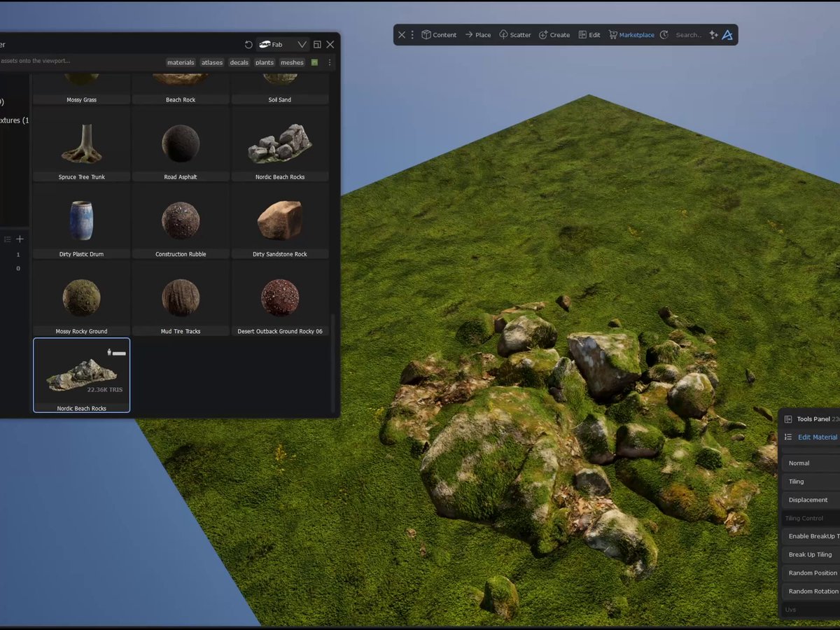This screenshot has width=840, height=630.
Task: Close the top floating toolbar with the X
Action: pos(402,35)
